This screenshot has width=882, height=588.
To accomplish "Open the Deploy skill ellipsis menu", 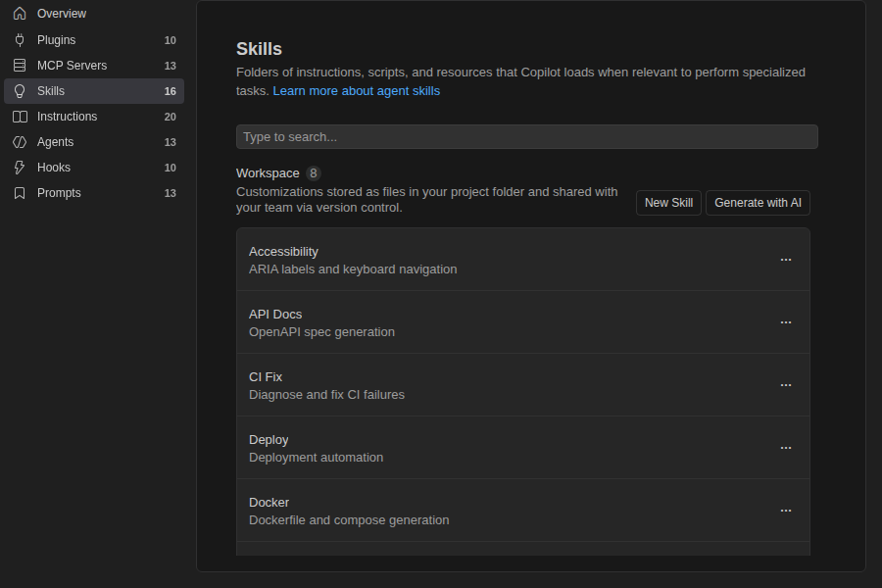I will pos(786,447).
